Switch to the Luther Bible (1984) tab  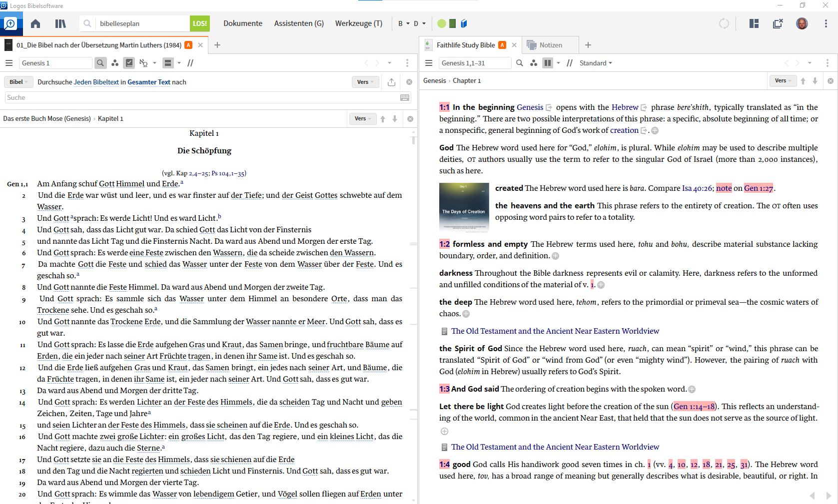tap(104, 45)
